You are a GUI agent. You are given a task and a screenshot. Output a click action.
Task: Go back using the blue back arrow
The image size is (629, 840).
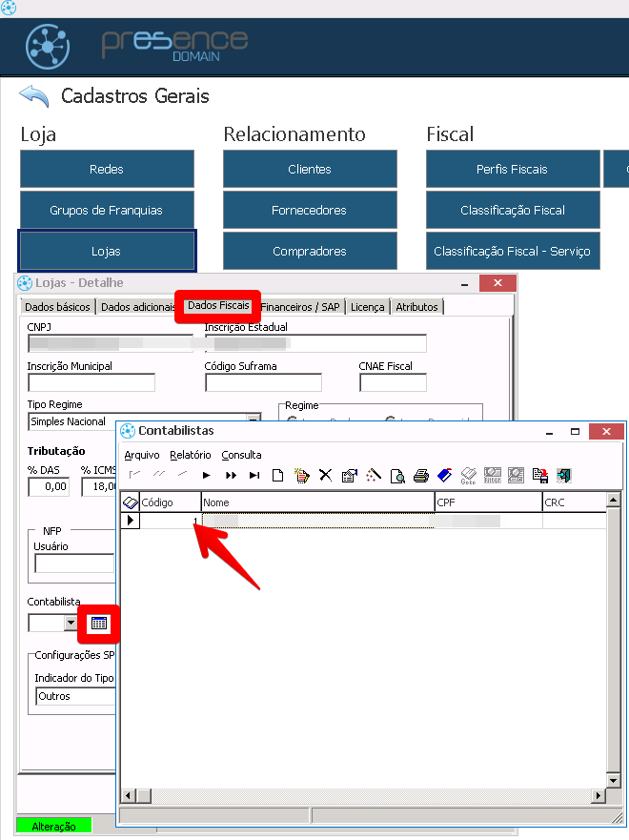[33, 96]
